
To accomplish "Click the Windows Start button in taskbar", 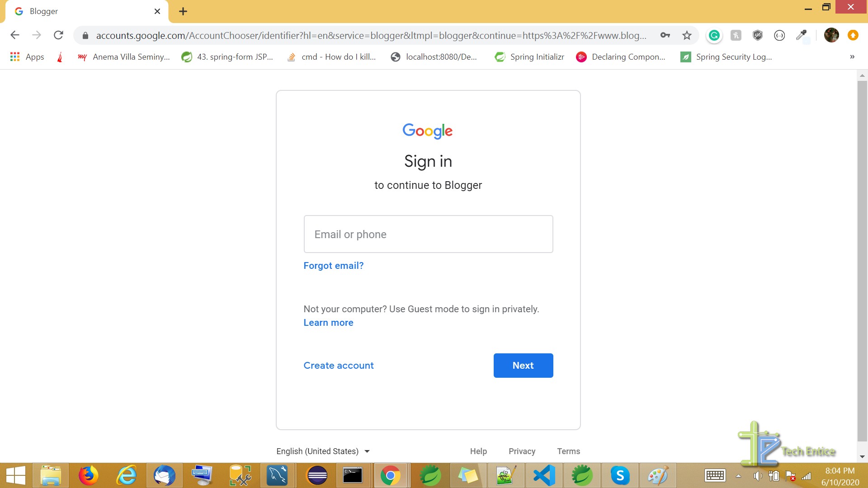I will (15, 475).
